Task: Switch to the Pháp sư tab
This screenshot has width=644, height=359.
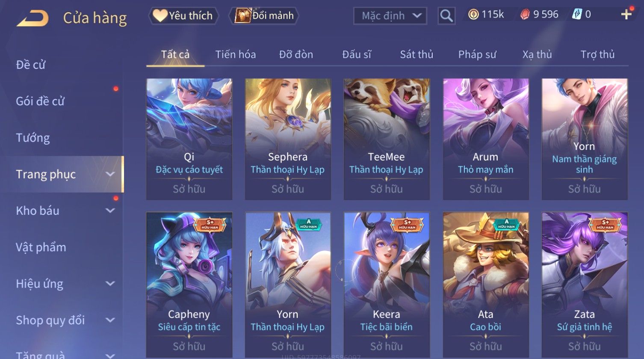Action: pyautogui.click(x=477, y=54)
